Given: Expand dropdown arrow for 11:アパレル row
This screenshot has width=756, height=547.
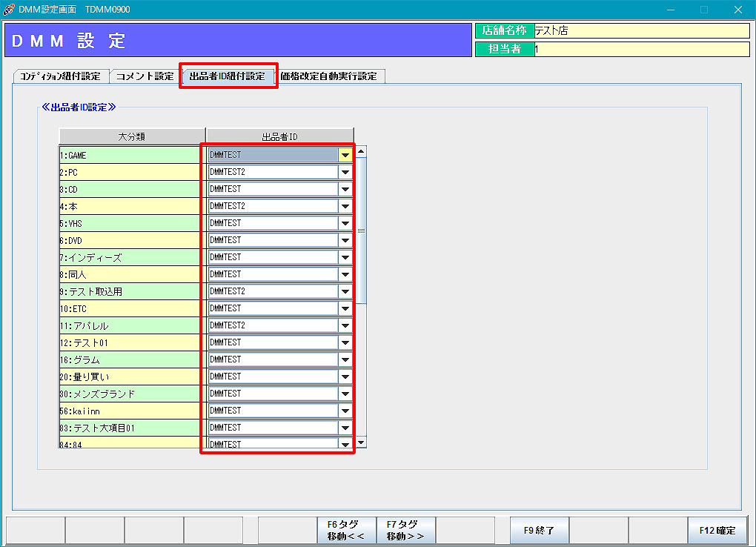Looking at the screenshot, I should click(x=345, y=325).
